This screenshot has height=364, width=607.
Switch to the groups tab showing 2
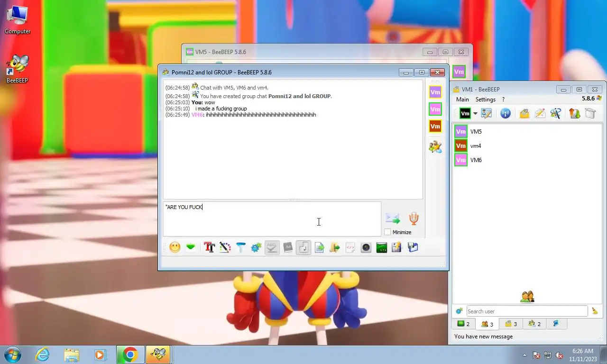[534, 324]
